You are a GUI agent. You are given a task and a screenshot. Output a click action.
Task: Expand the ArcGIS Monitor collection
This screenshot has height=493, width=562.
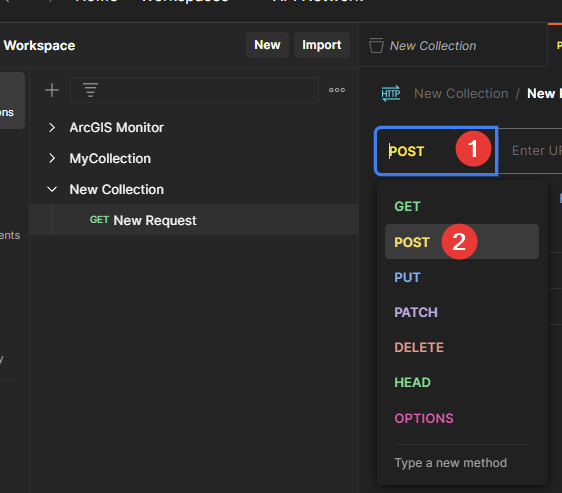(52, 128)
